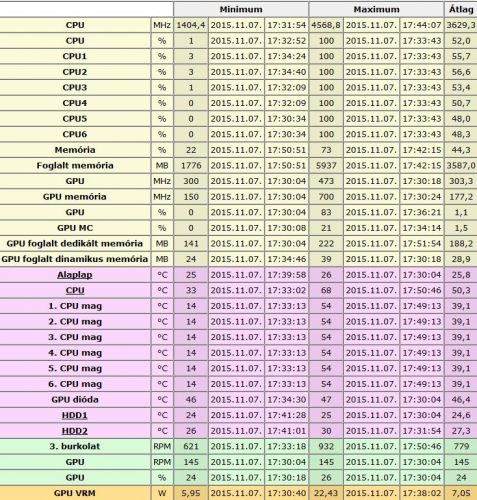This screenshot has width=477, height=500.
Task: Click the GPU percent maximum 83
Action: pyautogui.click(x=326, y=212)
